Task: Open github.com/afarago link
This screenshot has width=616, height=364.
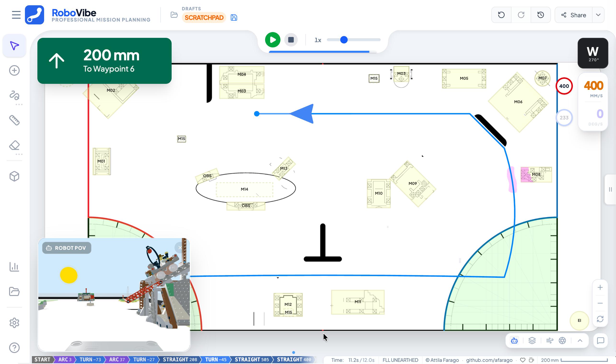Action: 489,360
